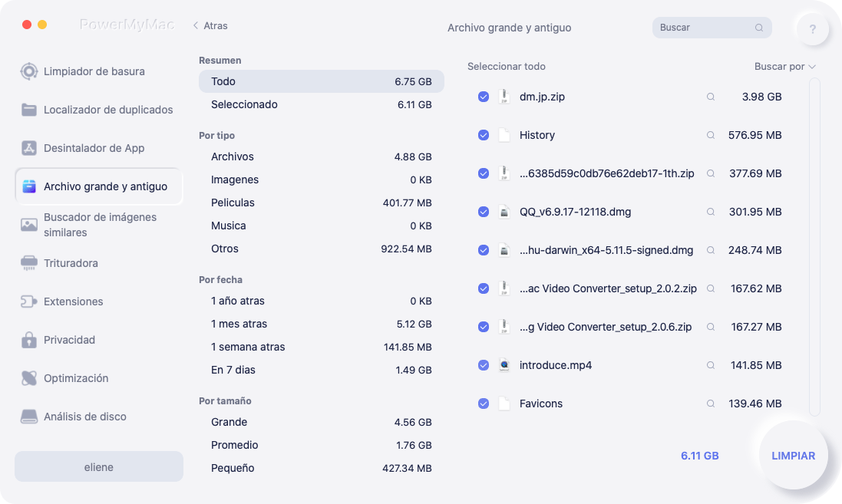The height and width of the screenshot is (504, 842).
Task: Select the Seleccionado summary row
Action: tap(321, 104)
